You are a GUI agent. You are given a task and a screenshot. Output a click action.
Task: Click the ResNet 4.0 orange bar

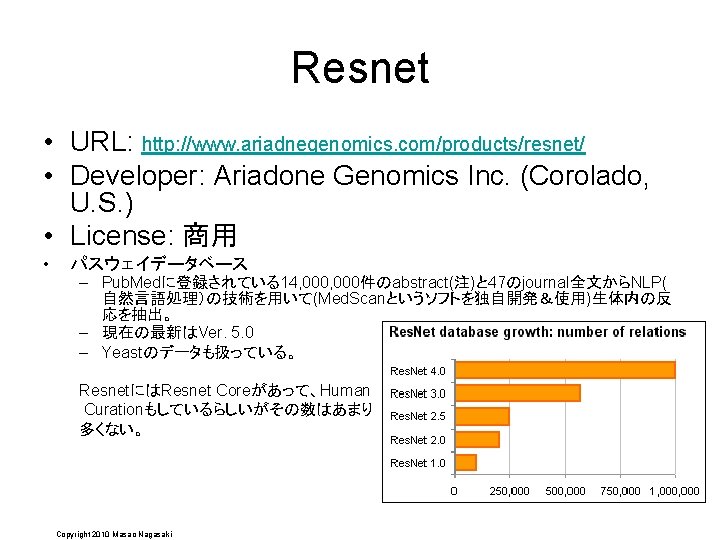(x=565, y=370)
